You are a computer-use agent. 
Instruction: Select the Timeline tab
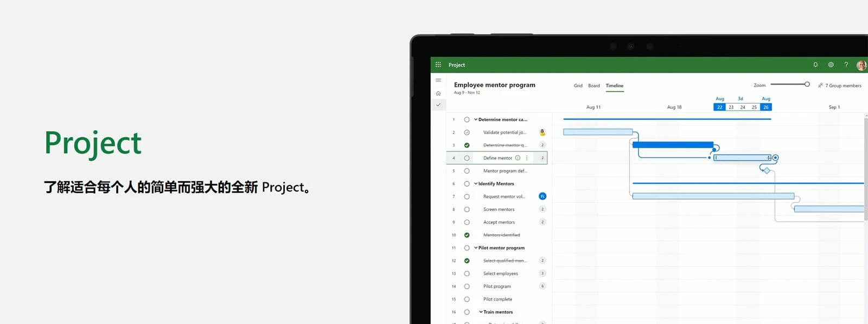pos(615,86)
